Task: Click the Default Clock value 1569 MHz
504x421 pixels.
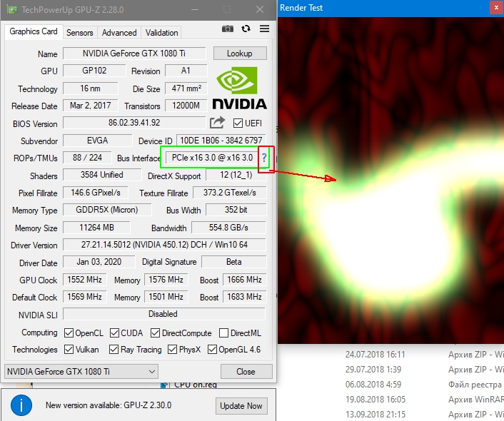Action: 84,297
